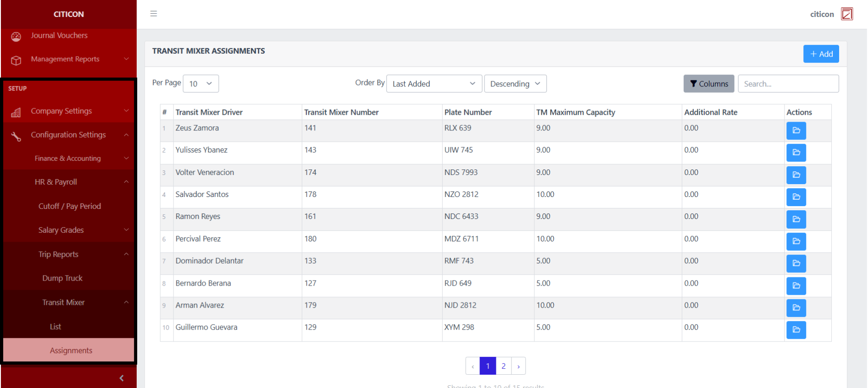Open the record folder for Ramon Reyes
The width and height of the screenshot is (868, 388).
click(x=796, y=219)
